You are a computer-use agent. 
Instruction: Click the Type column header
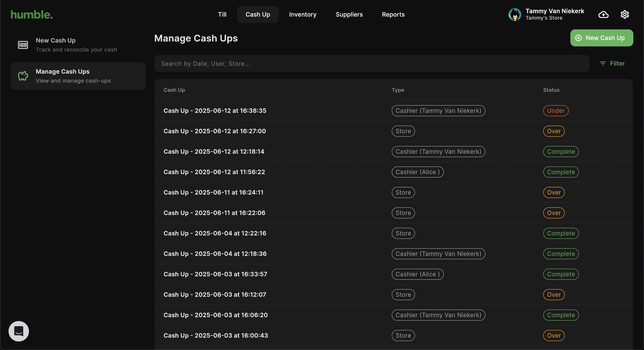point(398,90)
